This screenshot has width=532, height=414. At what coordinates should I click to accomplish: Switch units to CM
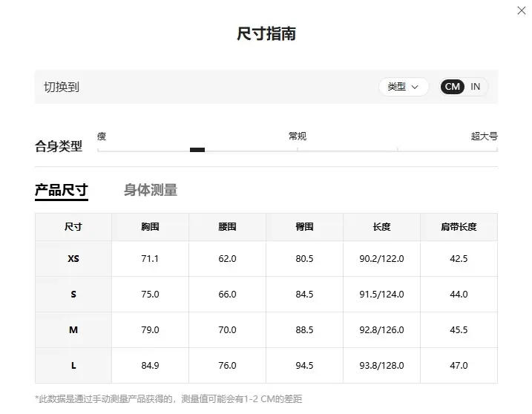tap(453, 87)
